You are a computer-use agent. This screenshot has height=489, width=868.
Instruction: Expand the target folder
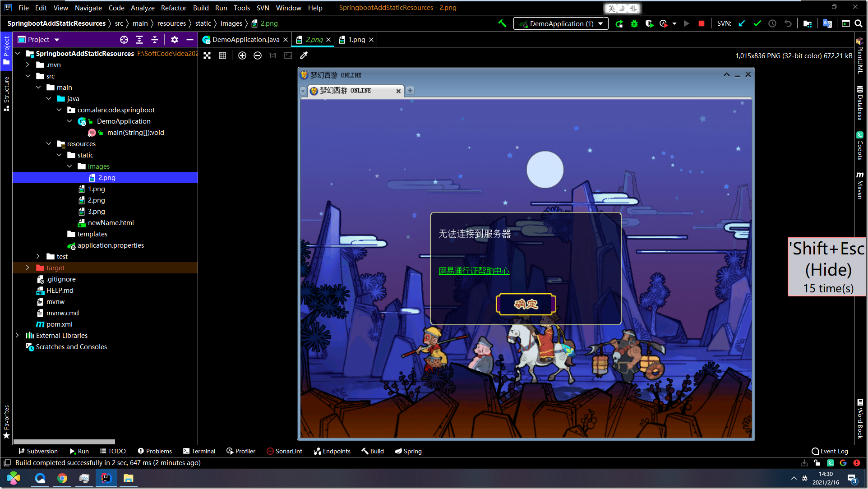(28, 268)
